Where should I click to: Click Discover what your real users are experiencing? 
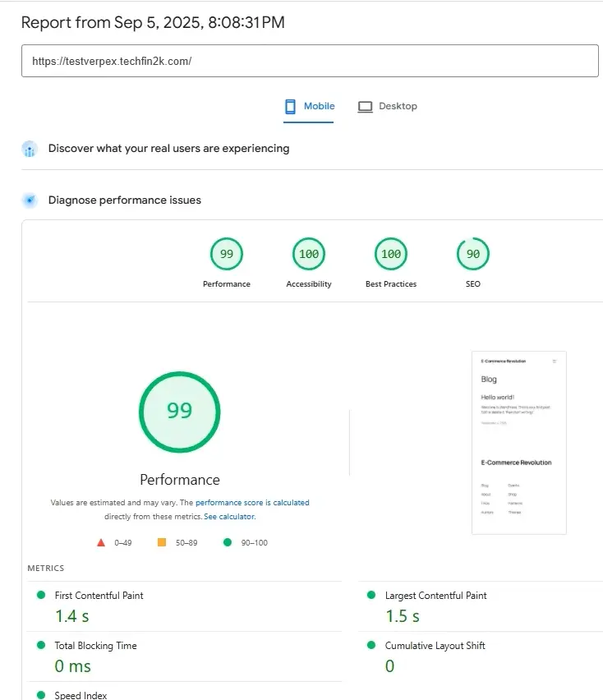point(168,148)
